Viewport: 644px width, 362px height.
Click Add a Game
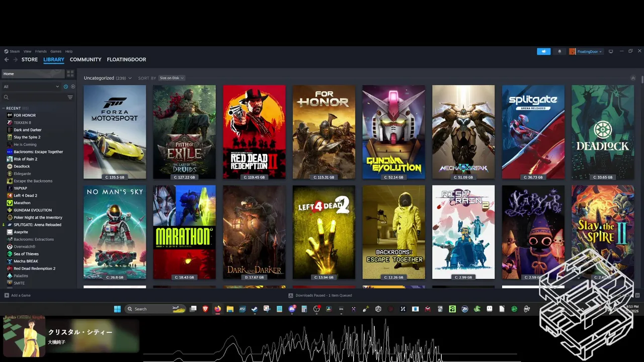17,295
